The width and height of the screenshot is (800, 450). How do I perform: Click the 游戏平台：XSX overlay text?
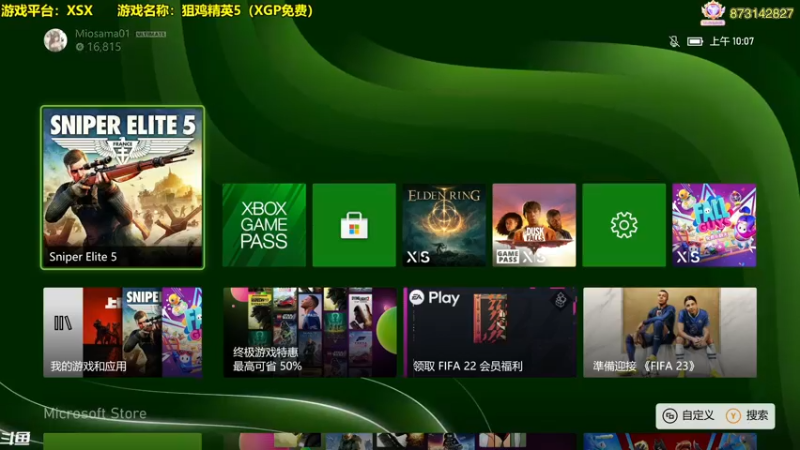click(x=47, y=11)
